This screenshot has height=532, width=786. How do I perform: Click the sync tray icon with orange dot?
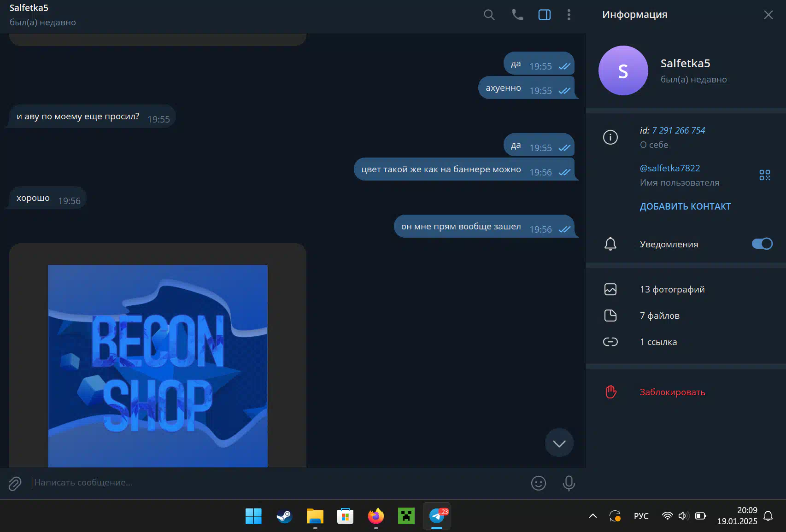615,516
